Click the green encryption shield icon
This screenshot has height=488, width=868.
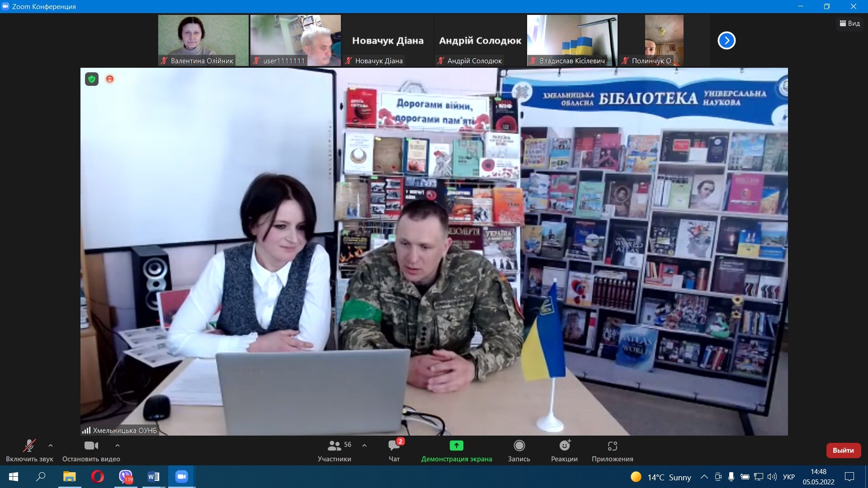[92, 80]
